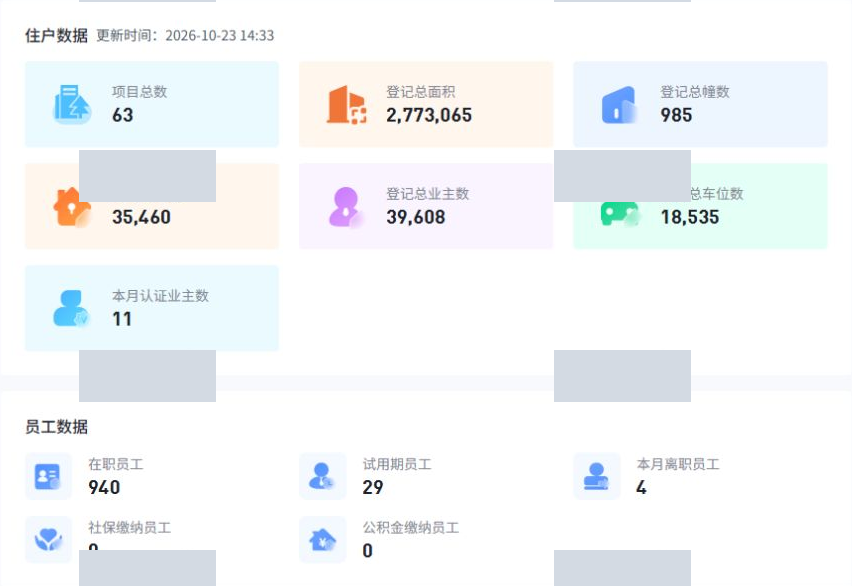Click the 员工数据 section heading

pyautogui.click(x=57, y=427)
